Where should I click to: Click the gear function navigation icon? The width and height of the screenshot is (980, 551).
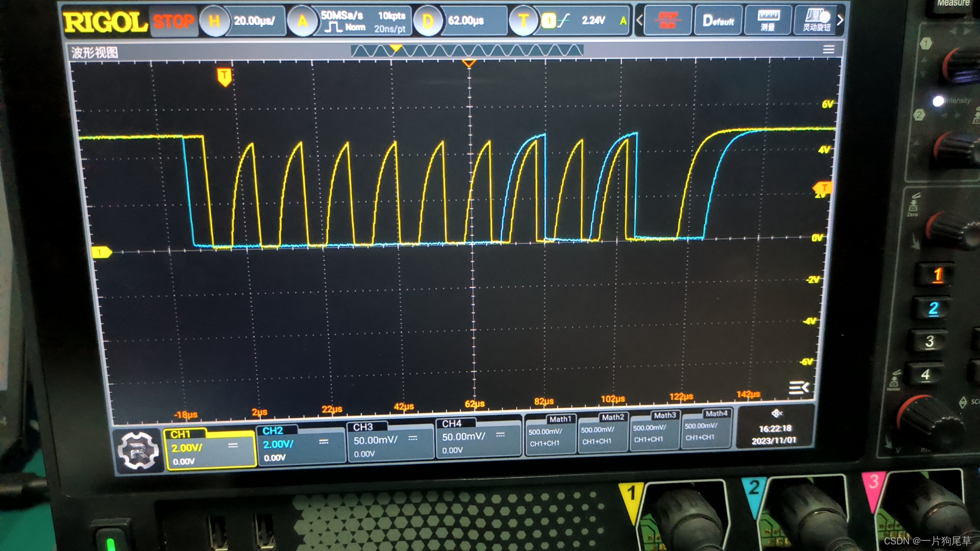coord(138,450)
